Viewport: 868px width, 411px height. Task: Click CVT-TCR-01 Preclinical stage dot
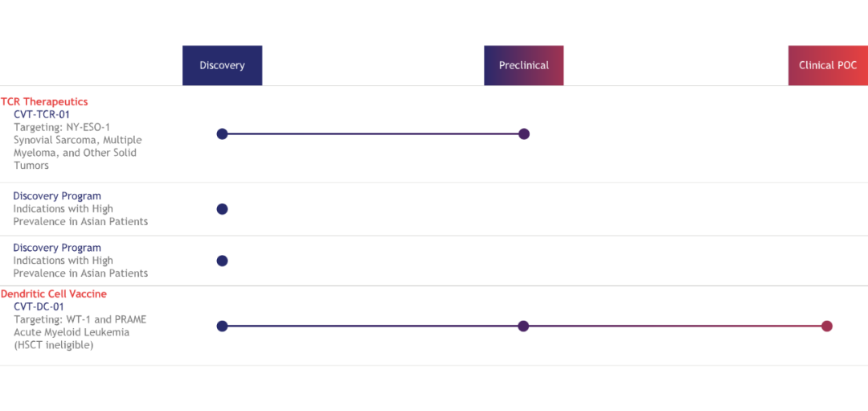click(x=524, y=134)
